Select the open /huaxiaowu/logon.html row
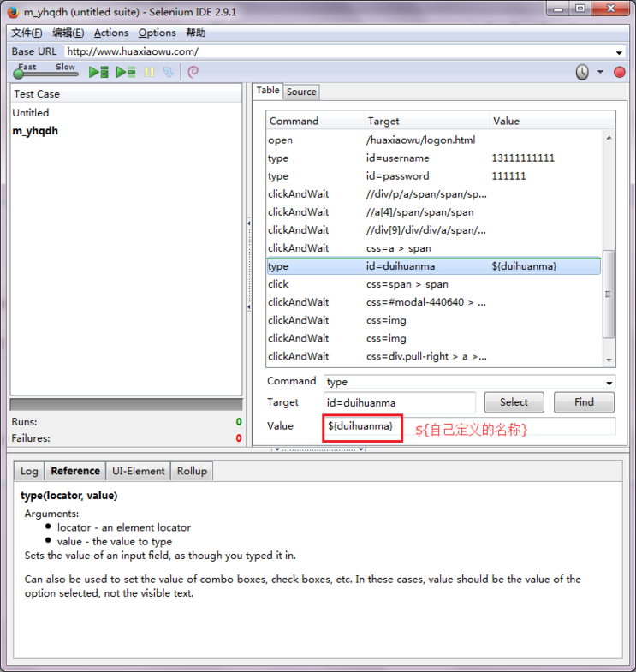Image resolution: width=636 pixels, height=672 pixels. coord(434,140)
